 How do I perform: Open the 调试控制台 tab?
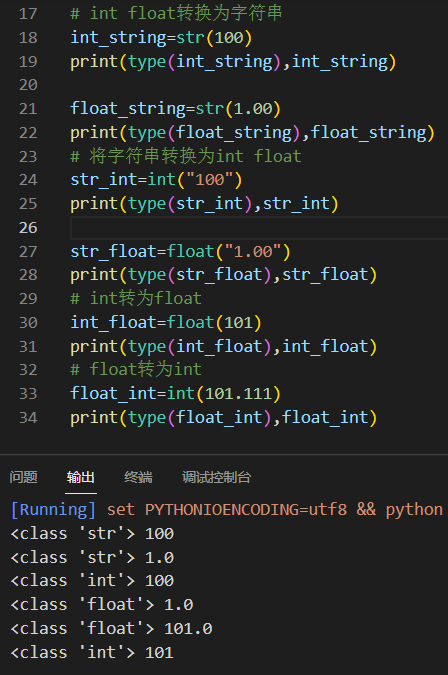(x=216, y=477)
